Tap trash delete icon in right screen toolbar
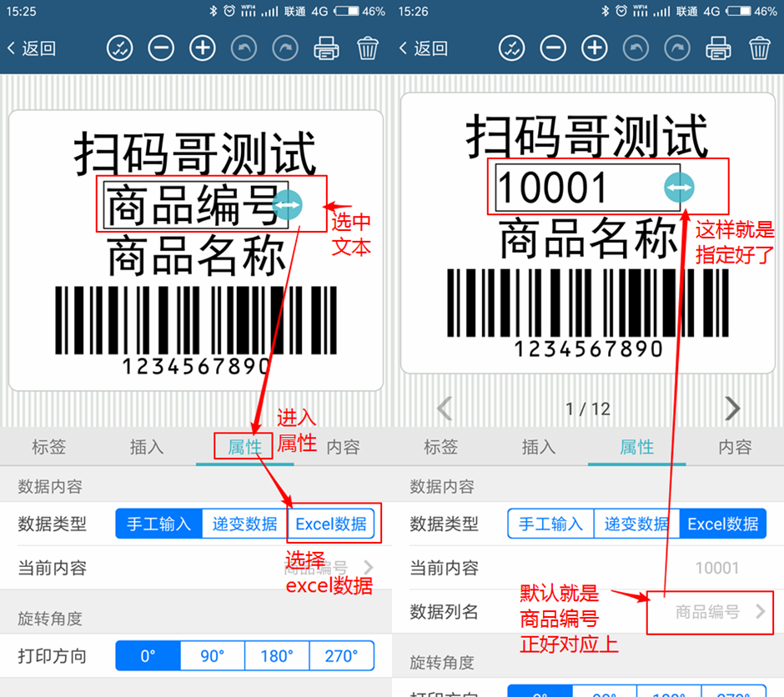 click(x=760, y=48)
